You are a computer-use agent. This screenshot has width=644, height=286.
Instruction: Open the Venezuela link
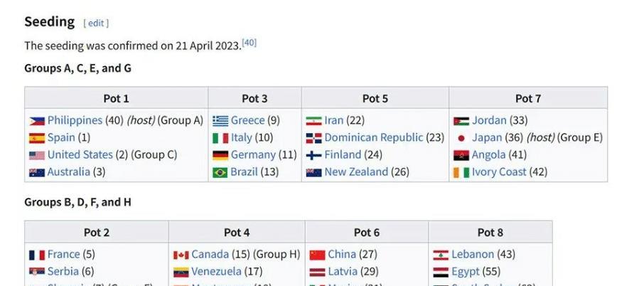[216, 272]
